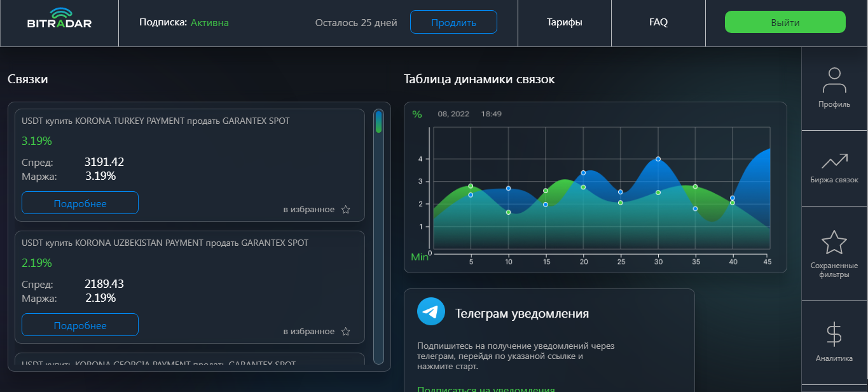Click Продлить to extend subscription
Viewport: 868px width, 392px height.
click(453, 22)
